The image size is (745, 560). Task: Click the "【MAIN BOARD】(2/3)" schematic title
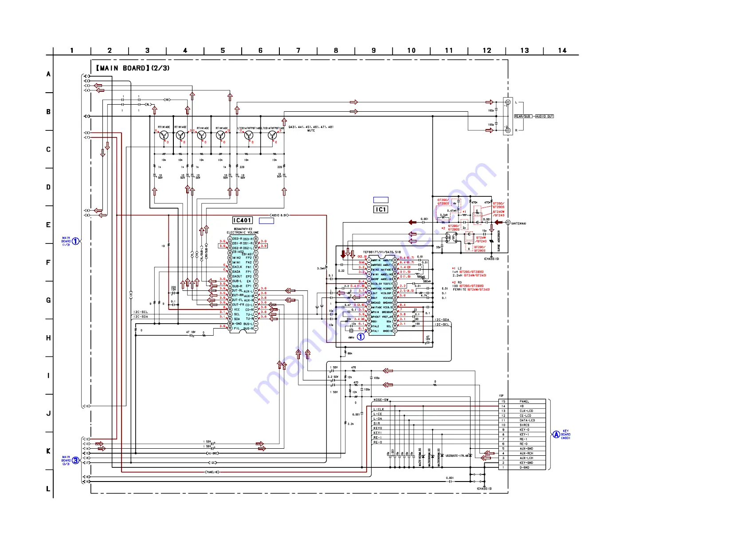[133, 68]
